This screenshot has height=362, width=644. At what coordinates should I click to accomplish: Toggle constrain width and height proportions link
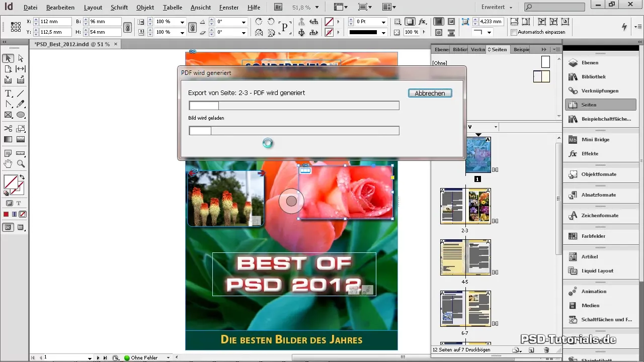127,27
